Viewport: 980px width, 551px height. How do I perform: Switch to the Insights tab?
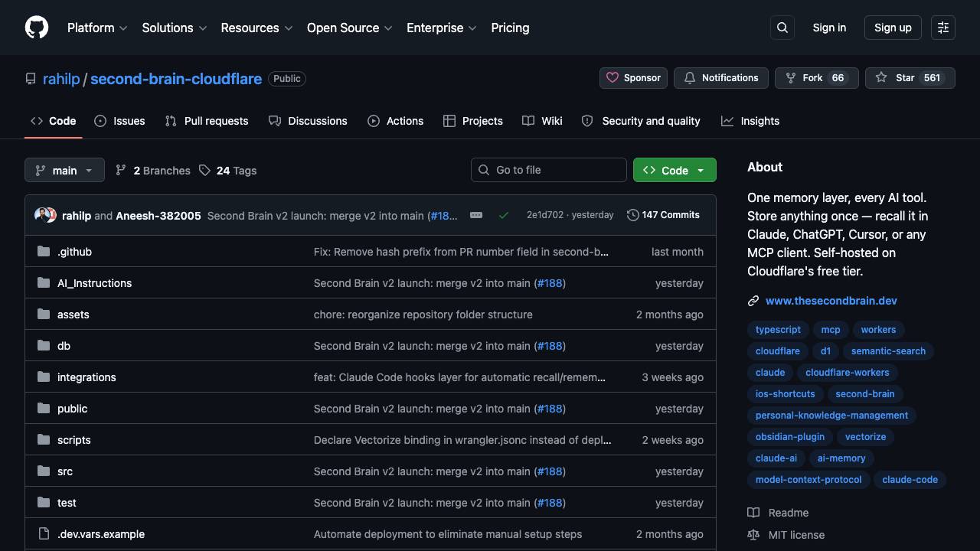pos(750,121)
